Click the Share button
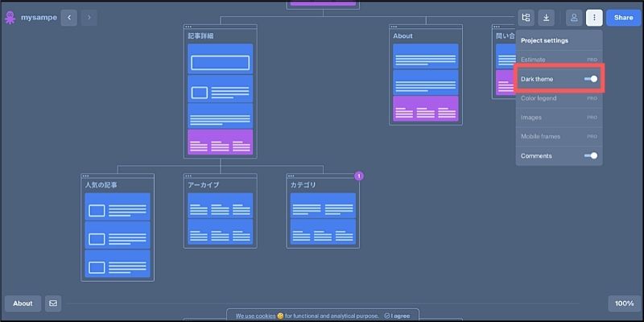This screenshot has width=644, height=322. (x=623, y=18)
